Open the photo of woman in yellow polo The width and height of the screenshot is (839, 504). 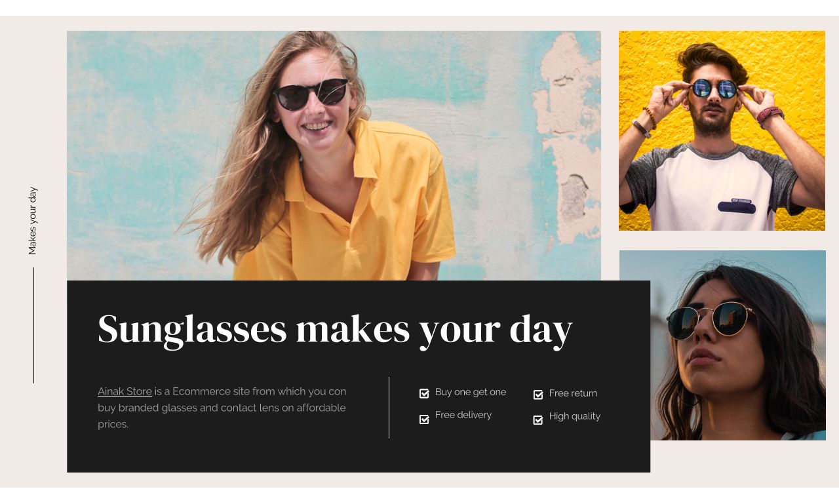coord(334,156)
